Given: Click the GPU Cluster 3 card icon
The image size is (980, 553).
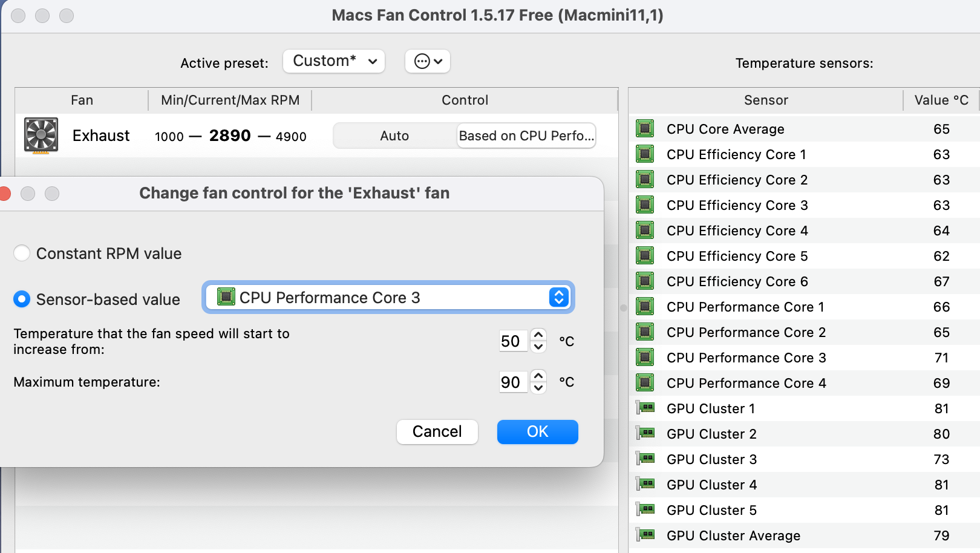Looking at the screenshot, I should click(645, 459).
